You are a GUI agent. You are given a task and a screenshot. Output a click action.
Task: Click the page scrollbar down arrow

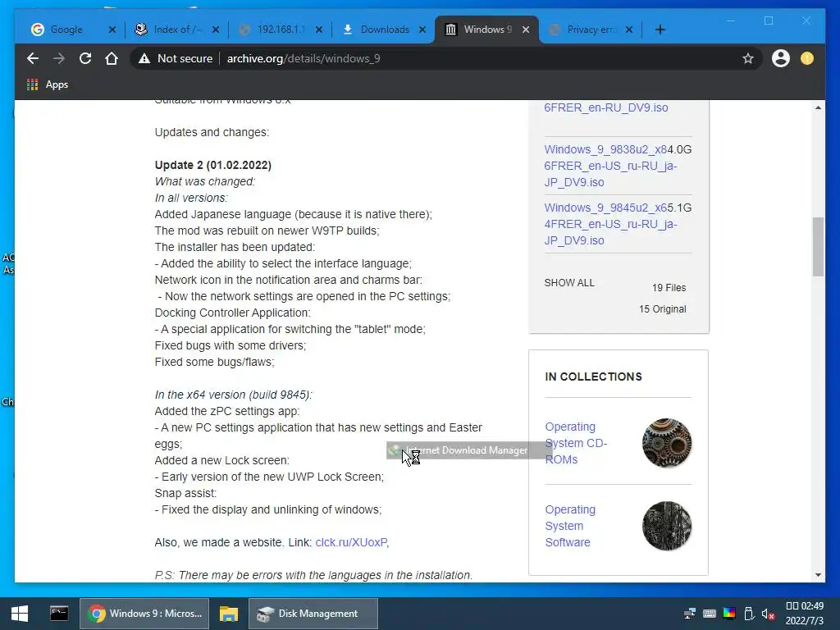[x=818, y=575]
